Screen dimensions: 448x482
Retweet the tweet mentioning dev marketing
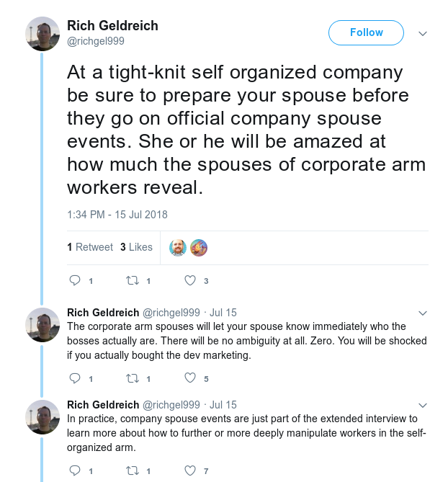133,378
